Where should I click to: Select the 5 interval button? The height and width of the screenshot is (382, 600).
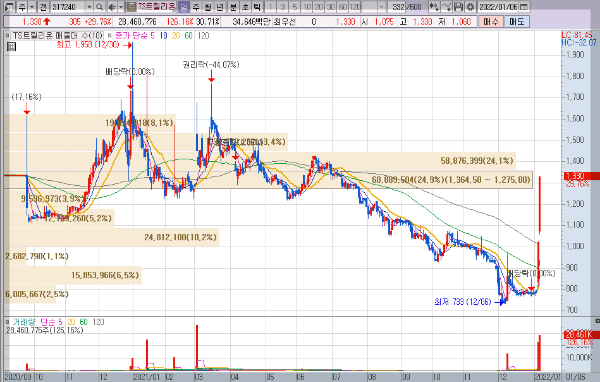(295, 7)
